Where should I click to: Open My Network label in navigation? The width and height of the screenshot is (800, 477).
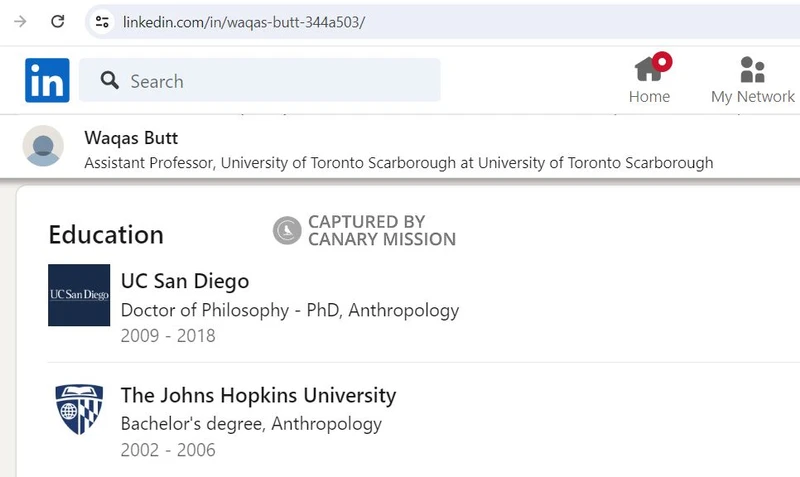click(753, 96)
